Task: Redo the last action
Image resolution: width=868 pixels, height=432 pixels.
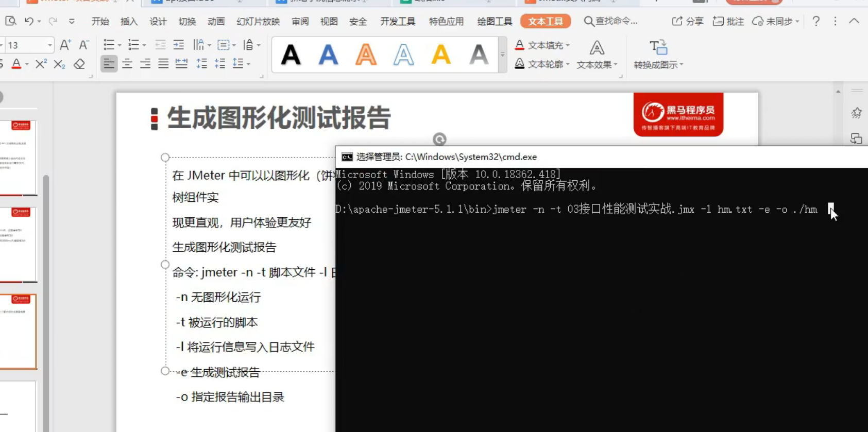Action: pos(53,21)
